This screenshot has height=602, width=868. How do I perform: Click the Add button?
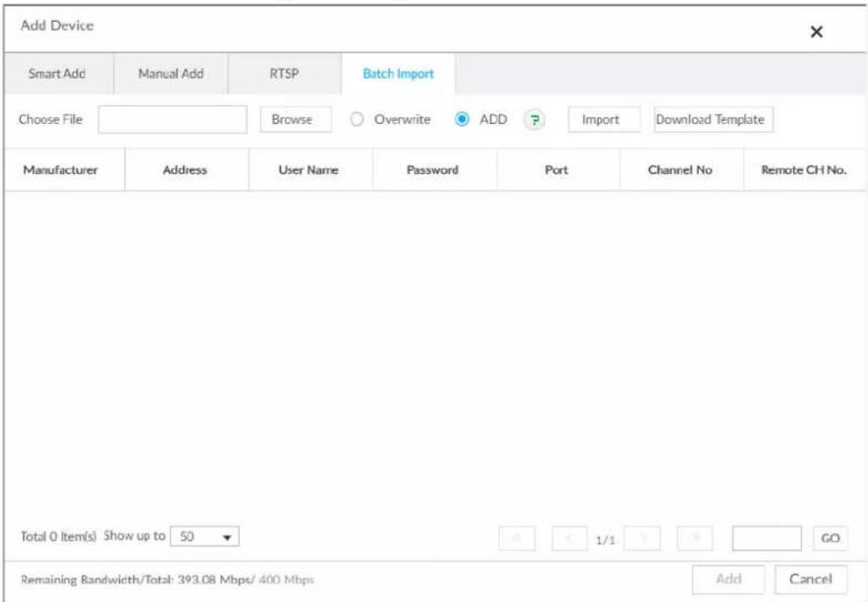pos(728,580)
